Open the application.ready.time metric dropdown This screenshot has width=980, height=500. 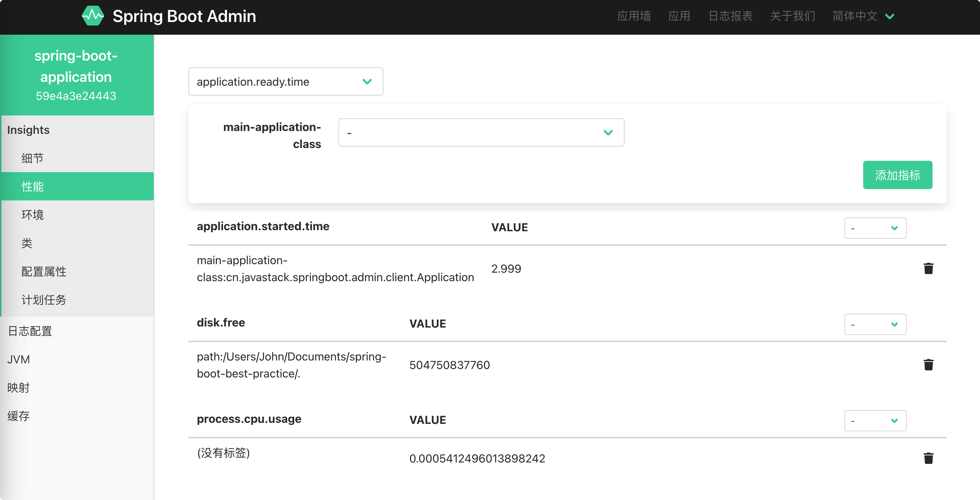286,81
